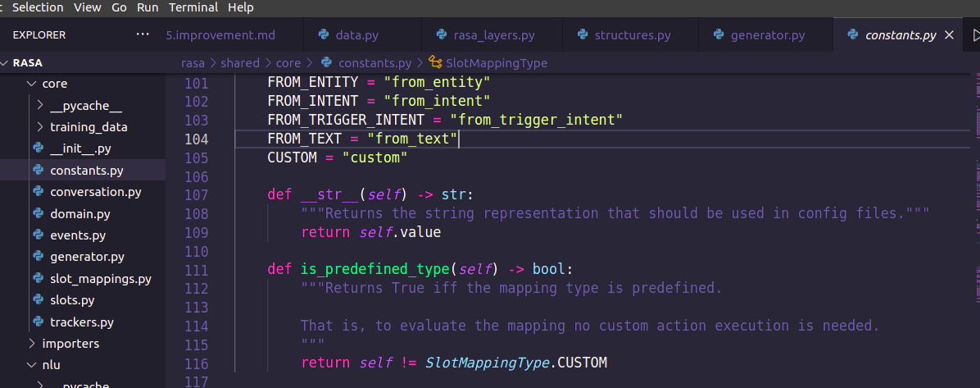980x388 pixels.
Task: Click line number 104 in gutter
Action: (197, 139)
